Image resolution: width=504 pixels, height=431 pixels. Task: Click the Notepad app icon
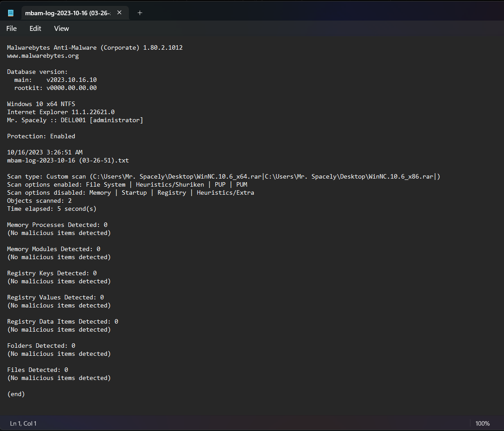tap(11, 13)
